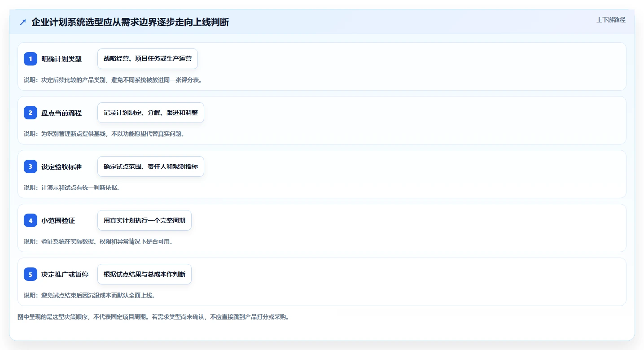Click the step heading 小范围验证

(58, 220)
